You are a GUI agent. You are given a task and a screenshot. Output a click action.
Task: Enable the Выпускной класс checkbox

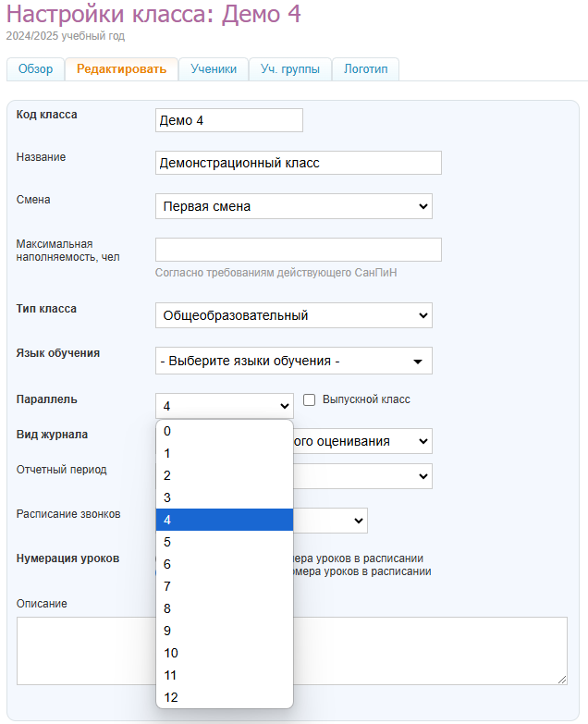pos(310,400)
